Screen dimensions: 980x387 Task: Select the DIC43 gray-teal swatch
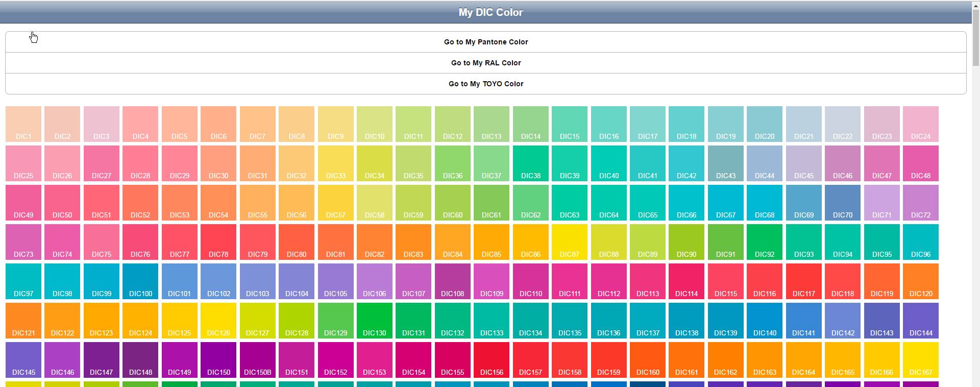pyautogui.click(x=726, y=163)
